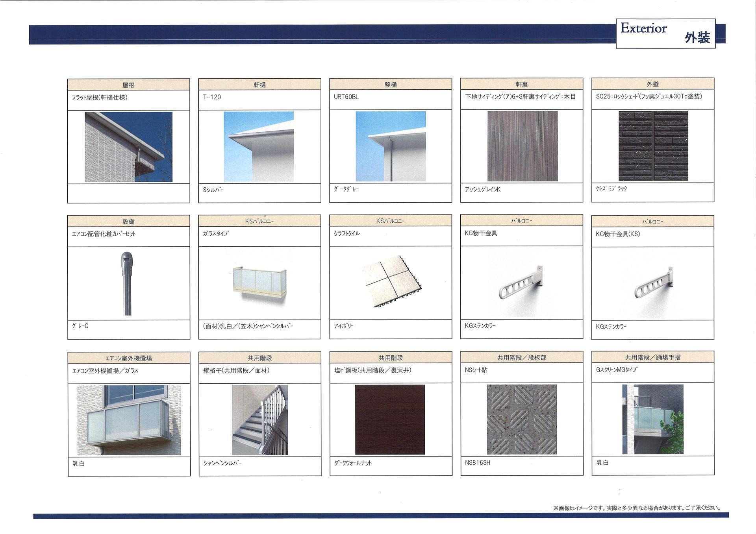Click the 設備 header label

(129, 222)
